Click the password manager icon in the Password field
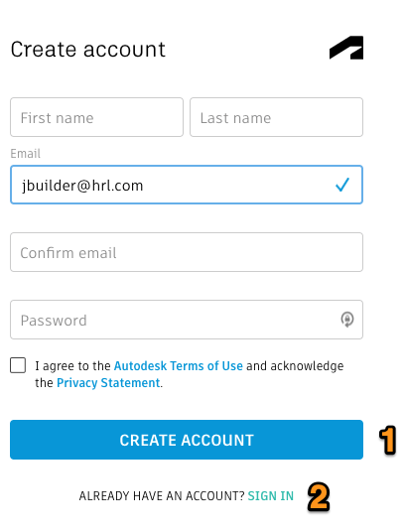The height and width of the screenshot is (532, 404). (347, 320)
